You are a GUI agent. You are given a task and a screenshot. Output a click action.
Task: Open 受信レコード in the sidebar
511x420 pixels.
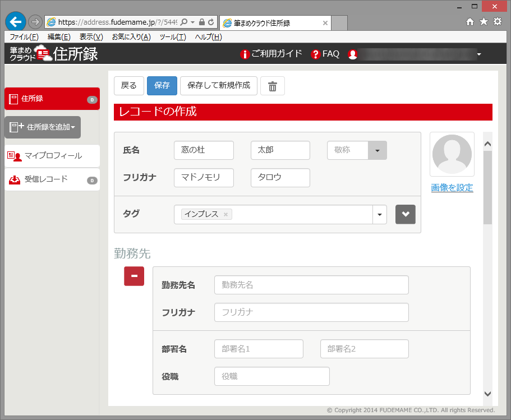click(x=52, y=179)
